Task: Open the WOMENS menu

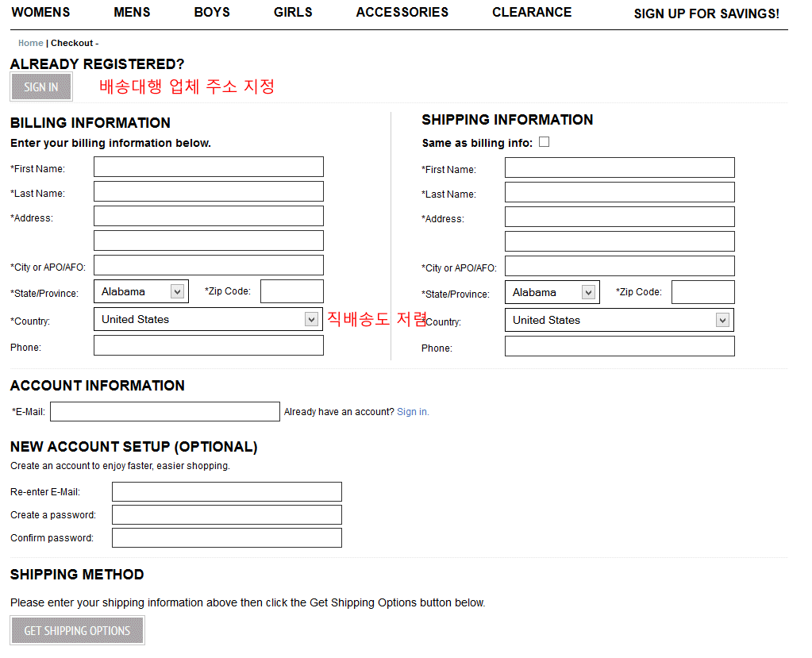Action: [x=40, y=13]
